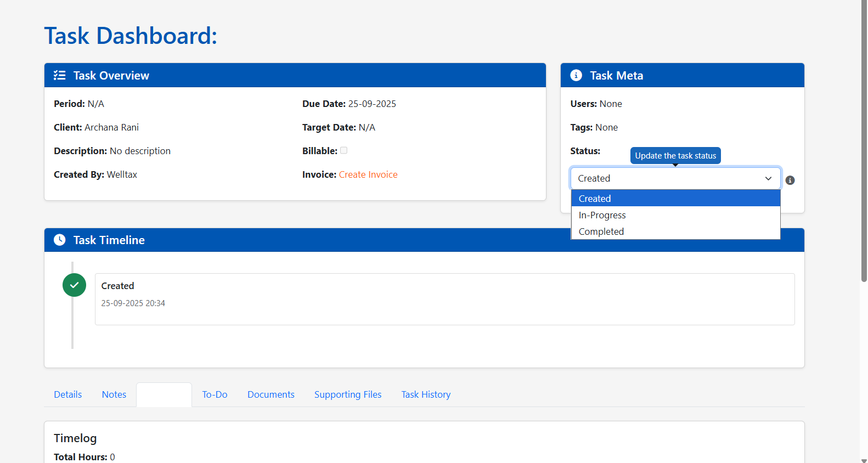Open the Notes tab

pos(114,394)
